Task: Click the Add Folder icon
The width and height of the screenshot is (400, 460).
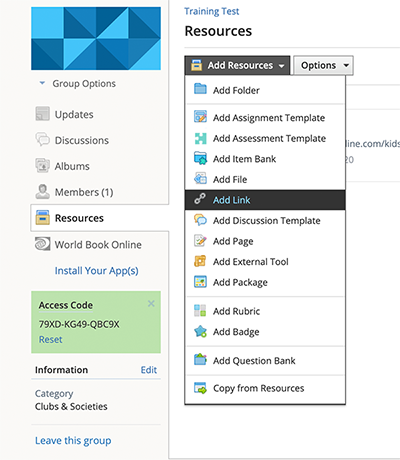Action: coord(200,89)
